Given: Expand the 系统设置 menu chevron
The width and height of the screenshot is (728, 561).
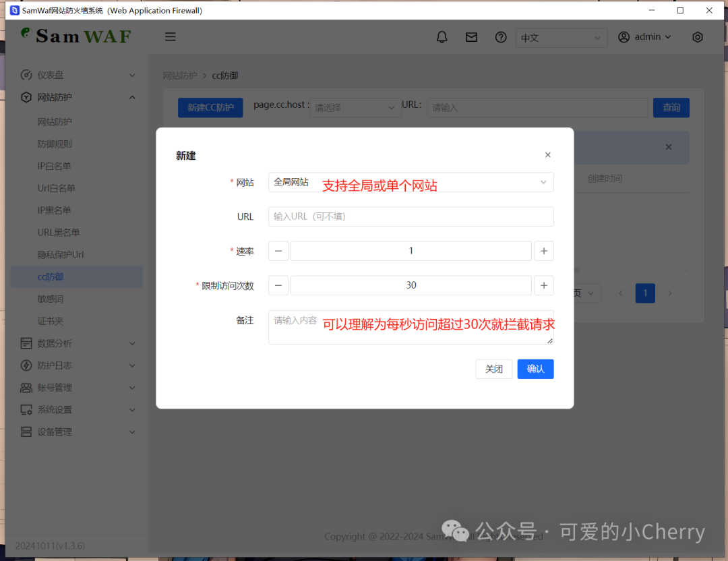Looking at the screenshot, I should [x=132, y=410].
